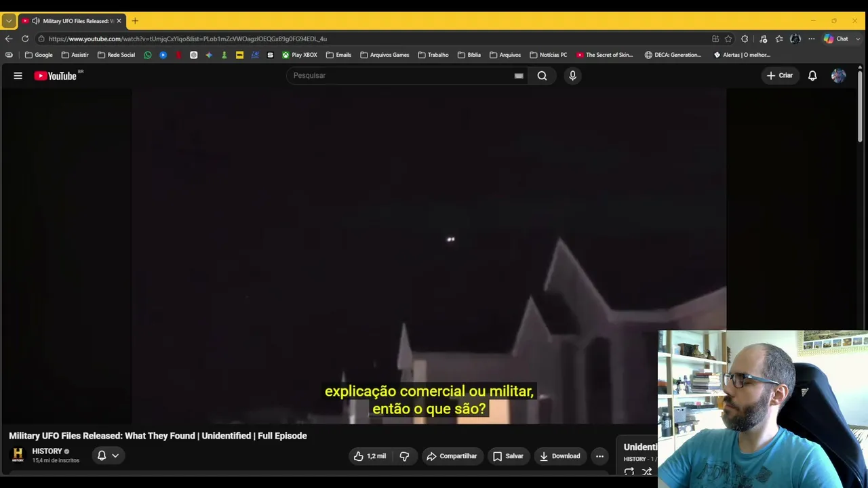Open the Notícias PC bookmarks folder
Screen dimensions: 868x488
[548, 55]
